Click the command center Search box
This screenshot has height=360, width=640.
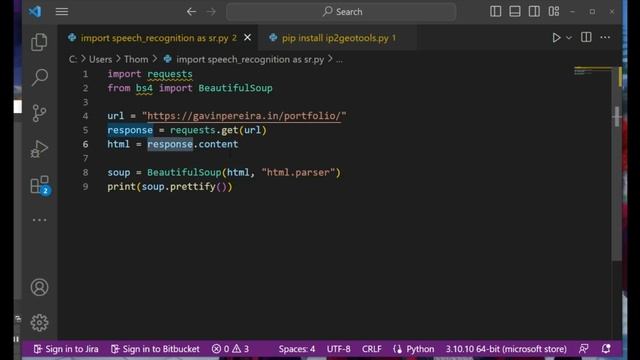(x=341, y=11)
